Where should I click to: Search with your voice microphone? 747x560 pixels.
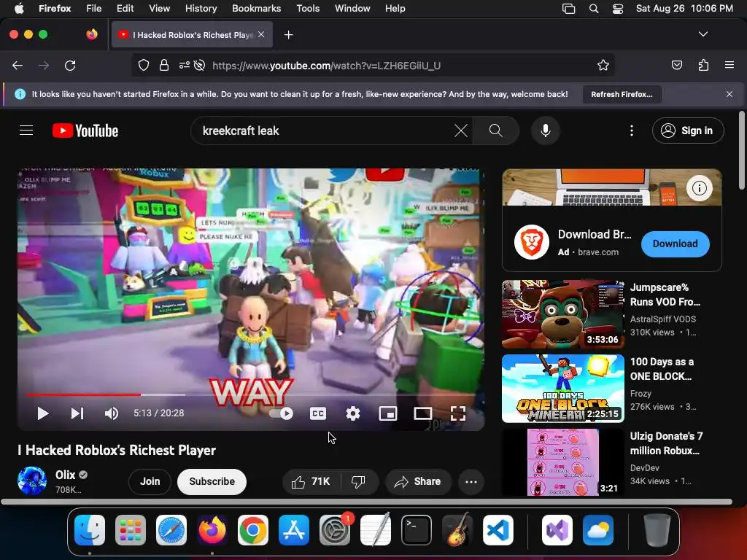click(x=546, y=131)
